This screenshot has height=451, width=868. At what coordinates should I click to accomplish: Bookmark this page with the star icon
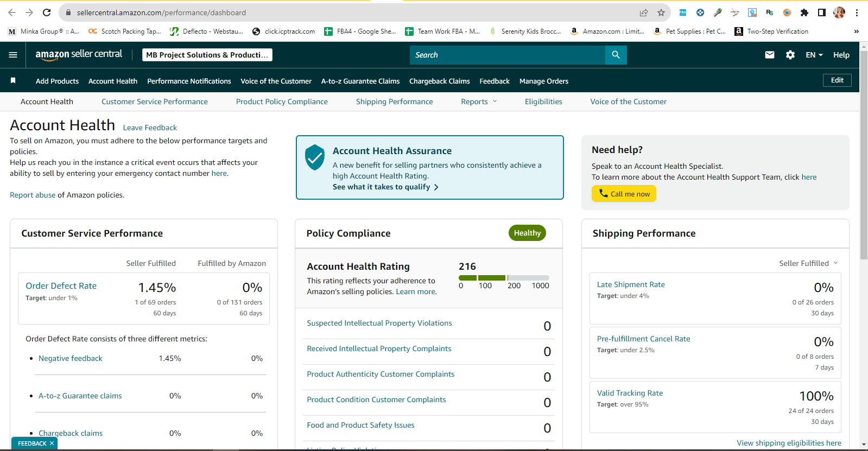(x=661, y=12)
